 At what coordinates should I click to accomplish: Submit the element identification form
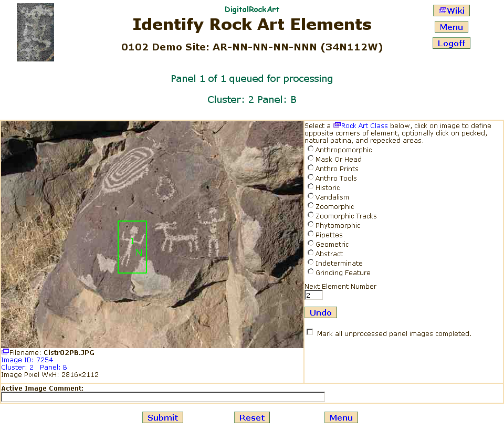163,417
